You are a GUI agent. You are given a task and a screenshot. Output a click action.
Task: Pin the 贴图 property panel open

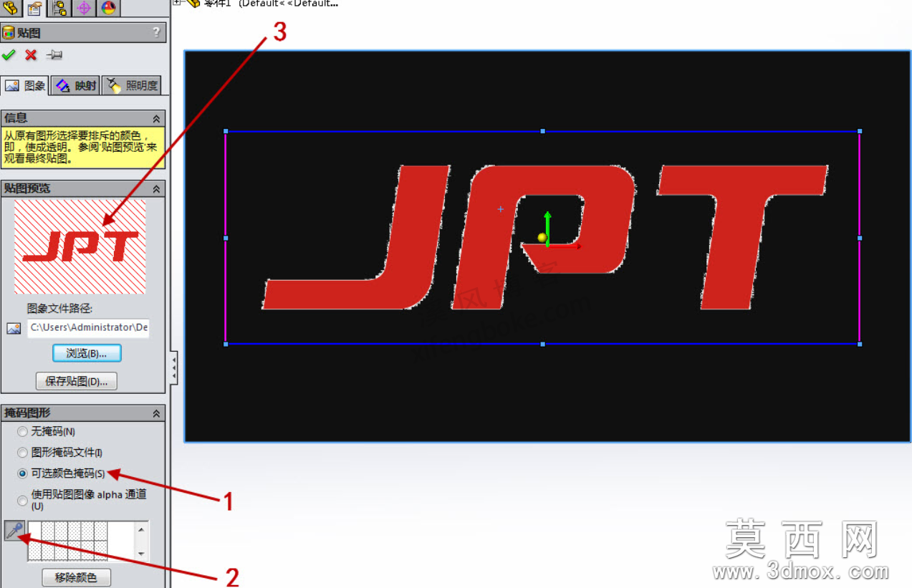(54, 55)
